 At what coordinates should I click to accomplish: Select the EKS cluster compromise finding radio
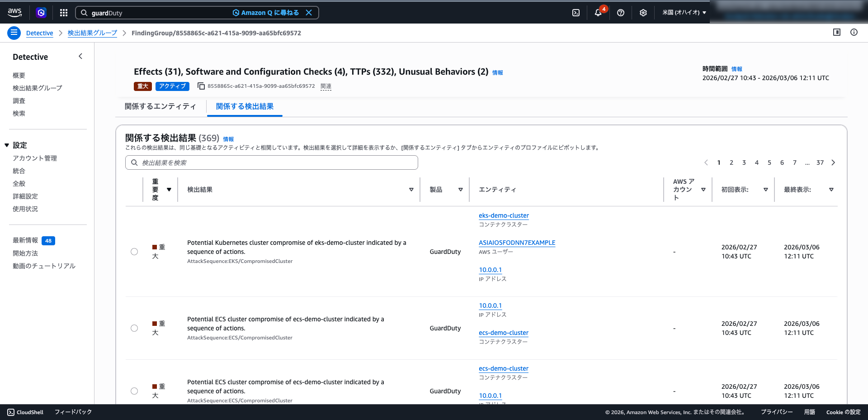point(134,252)
